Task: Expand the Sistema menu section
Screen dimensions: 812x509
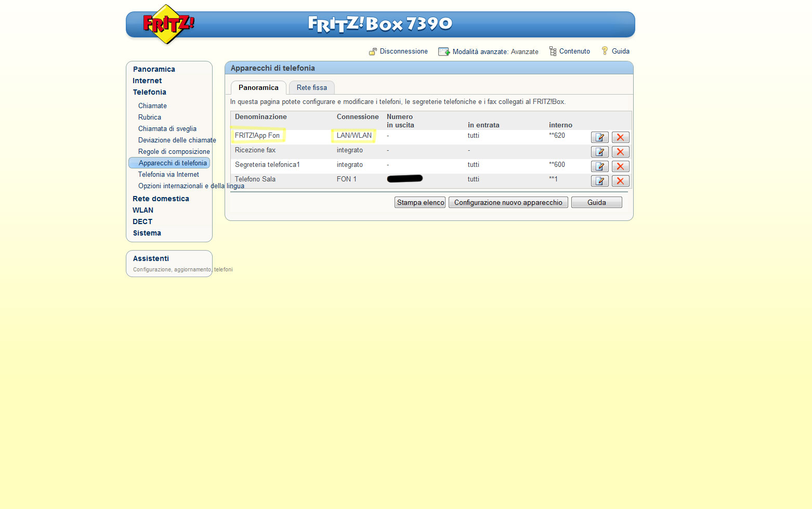Action: [x=147, y=233]
